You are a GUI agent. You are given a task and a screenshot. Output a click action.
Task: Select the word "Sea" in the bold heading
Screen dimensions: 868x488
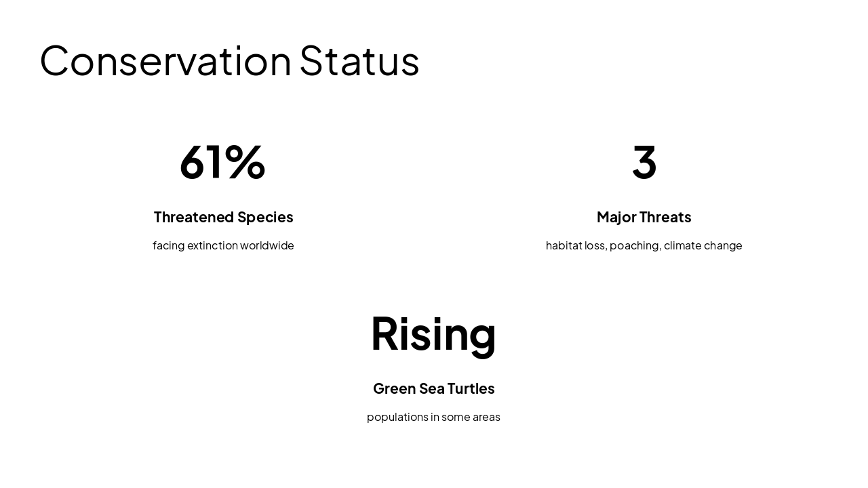(x=431, y=388)
